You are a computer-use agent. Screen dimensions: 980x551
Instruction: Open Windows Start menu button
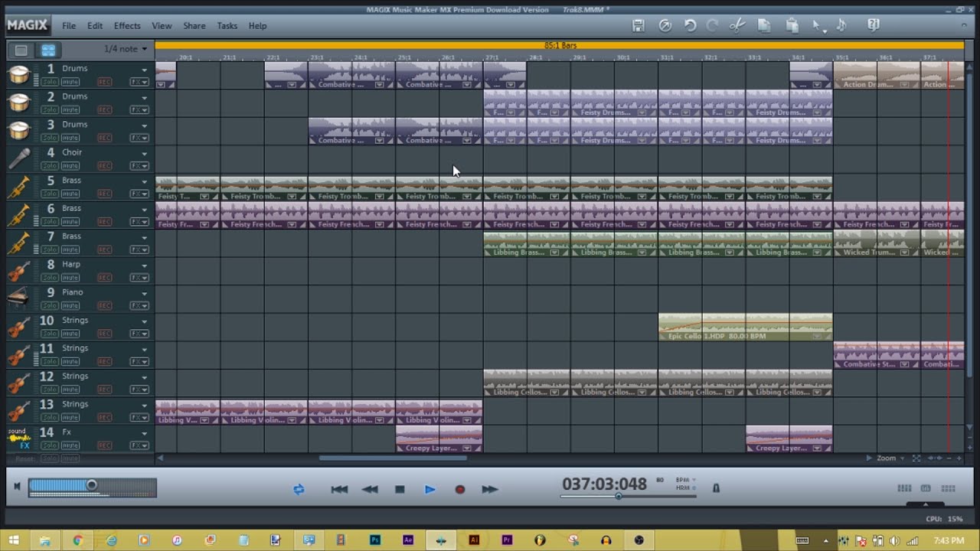click(14, 540)
